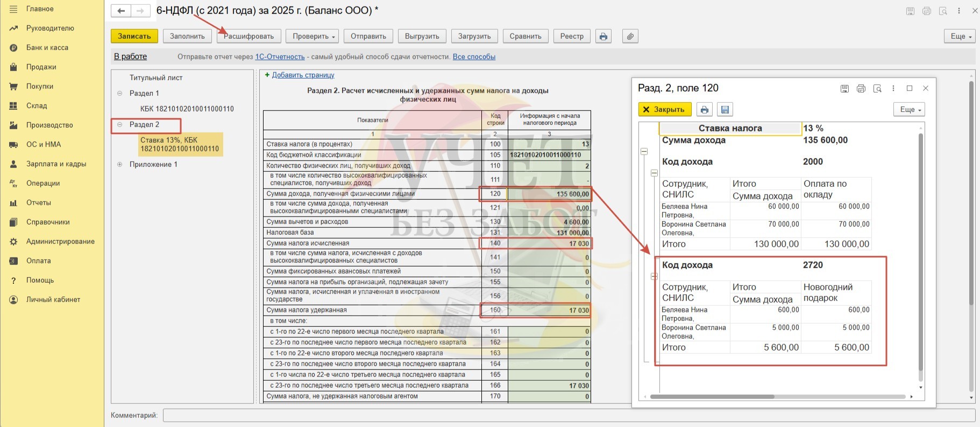980x427 pixels.
Task: Open the Отчеты menu section
Action: [x=39, y=202]
